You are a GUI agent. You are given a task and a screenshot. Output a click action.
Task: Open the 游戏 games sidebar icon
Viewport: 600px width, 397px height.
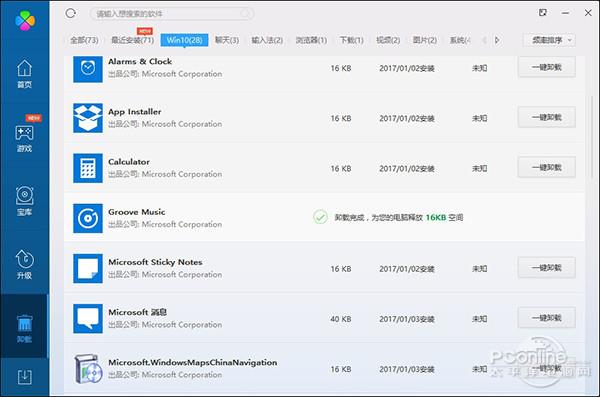[x=24, y=138]
